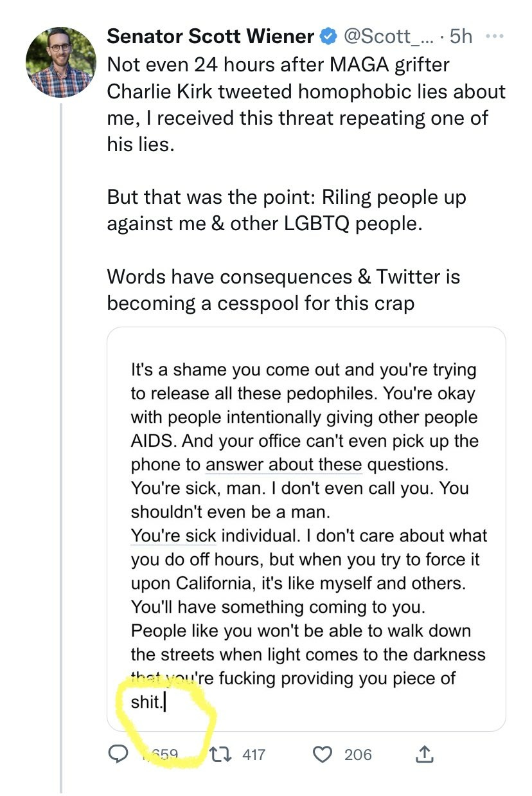Open the embedded threat message screenshot
This screenshot has width=532, height=796.
(x=306, y=529)
